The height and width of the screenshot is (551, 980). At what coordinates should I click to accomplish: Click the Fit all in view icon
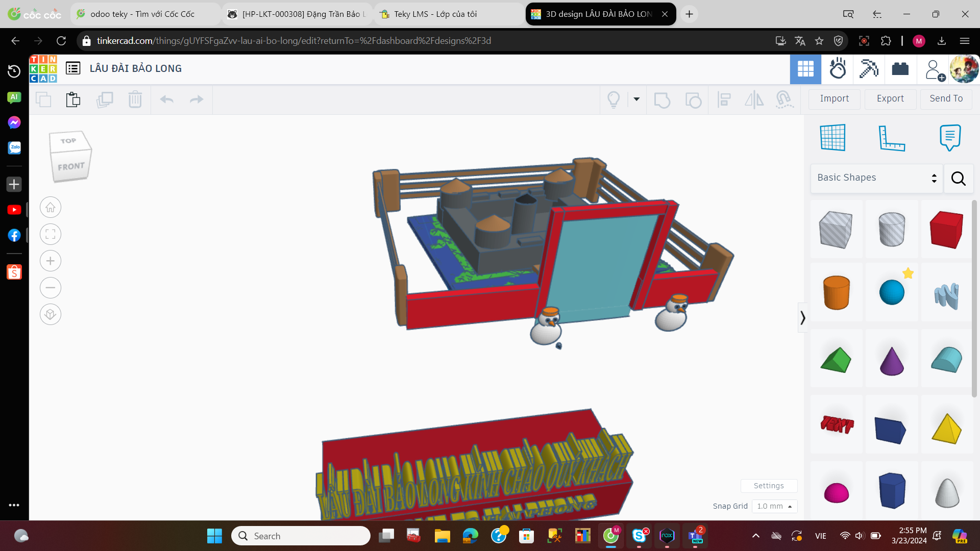pos(51,234)
